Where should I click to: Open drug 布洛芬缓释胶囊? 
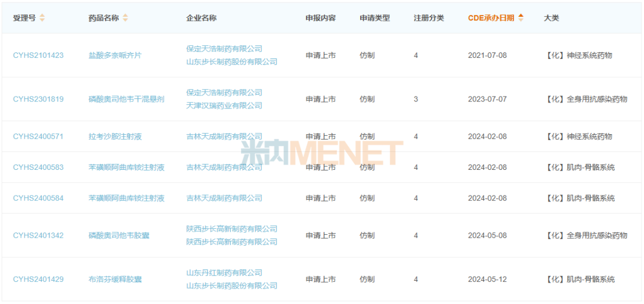pyautogui.click(x=115, y=280)
